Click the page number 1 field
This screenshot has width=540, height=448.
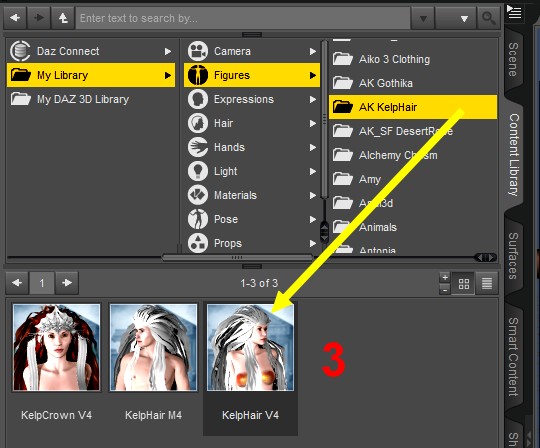[x=42, y=283]
